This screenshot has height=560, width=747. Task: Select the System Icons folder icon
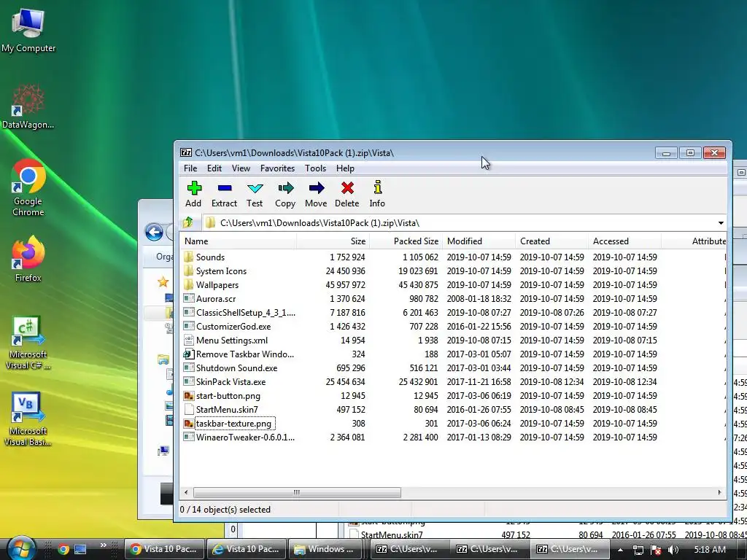tap(189, 271)
